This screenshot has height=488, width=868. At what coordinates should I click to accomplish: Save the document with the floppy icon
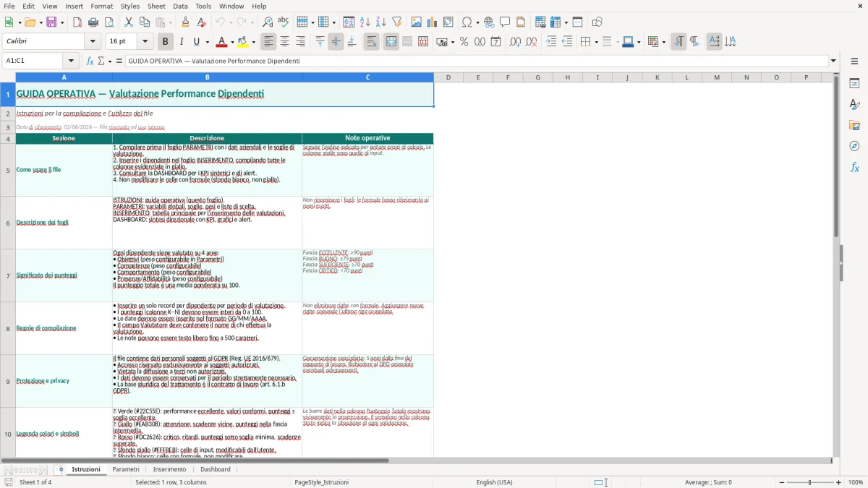click(51, 22)
